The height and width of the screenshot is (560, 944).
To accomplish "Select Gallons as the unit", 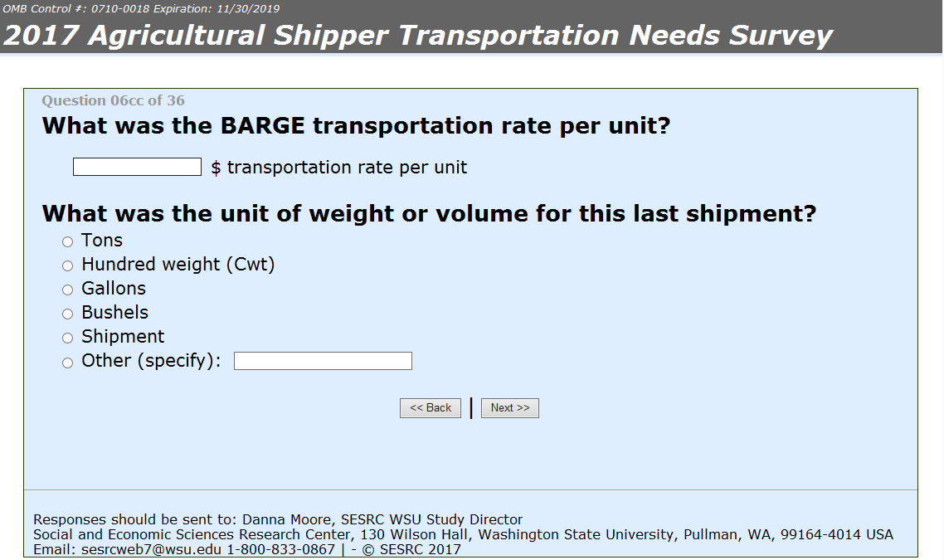I will point(67,290).
